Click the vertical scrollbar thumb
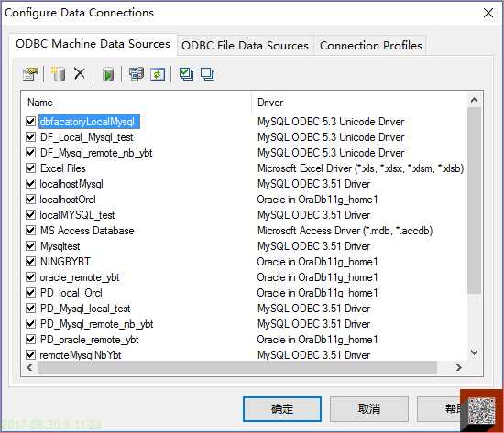 pyautogui.click(x=474, y=200)
